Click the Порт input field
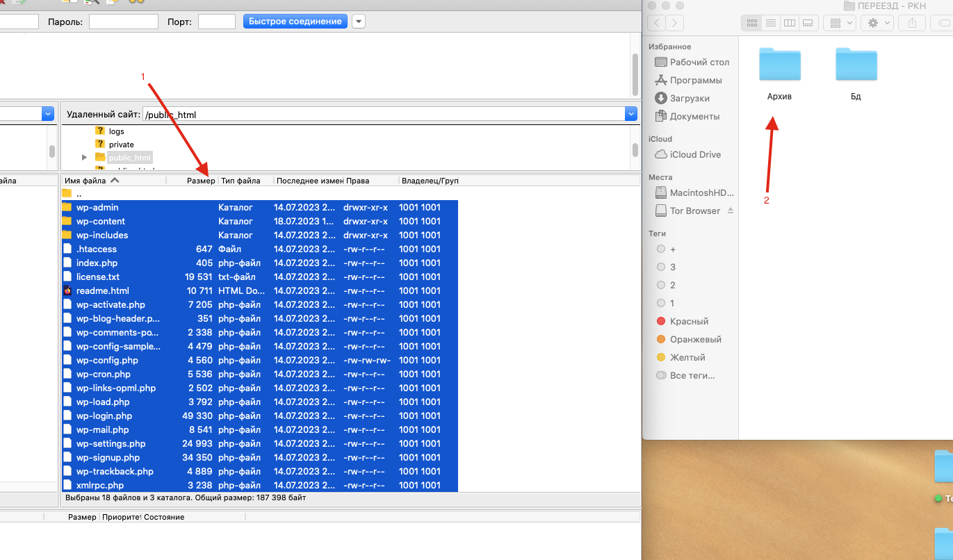953x560 pixels. tap(217, 22)
